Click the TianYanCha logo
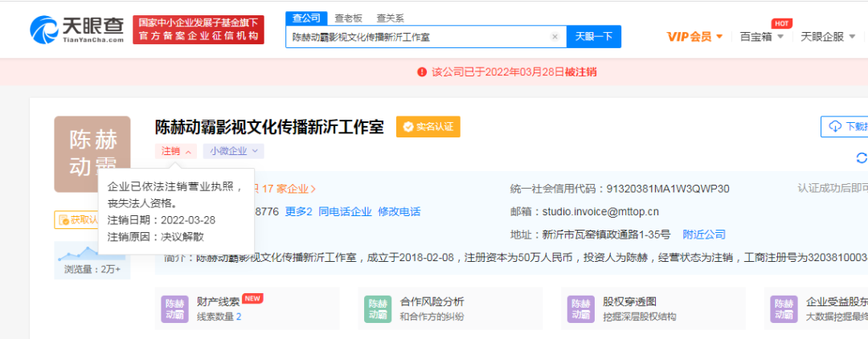 [x=76, y=30]
